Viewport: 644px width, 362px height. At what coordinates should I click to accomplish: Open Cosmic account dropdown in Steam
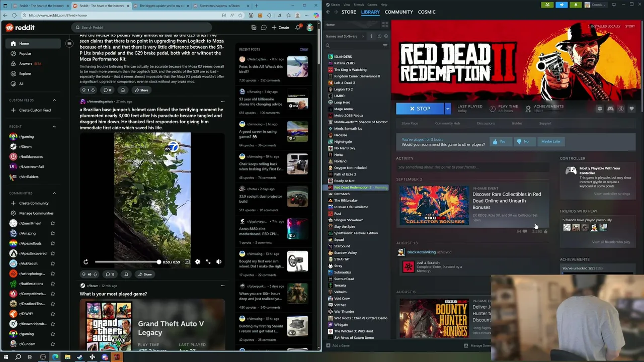point(595,5)
